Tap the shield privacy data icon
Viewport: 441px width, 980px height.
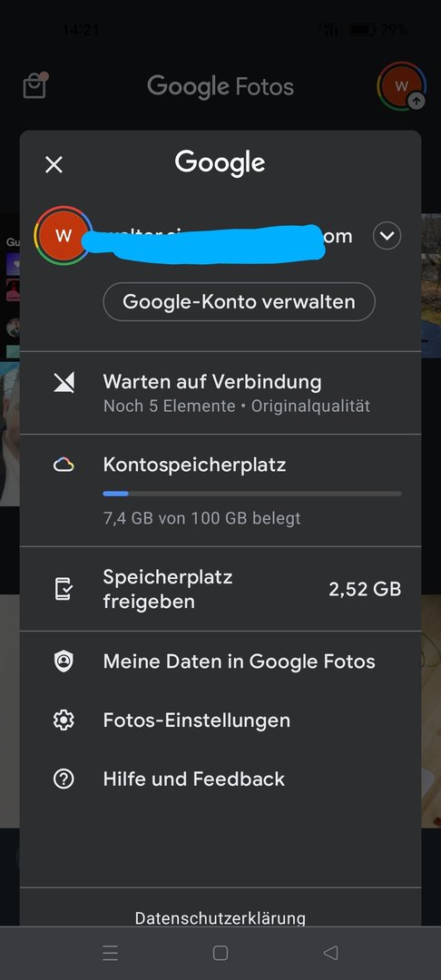click(64, 661)
